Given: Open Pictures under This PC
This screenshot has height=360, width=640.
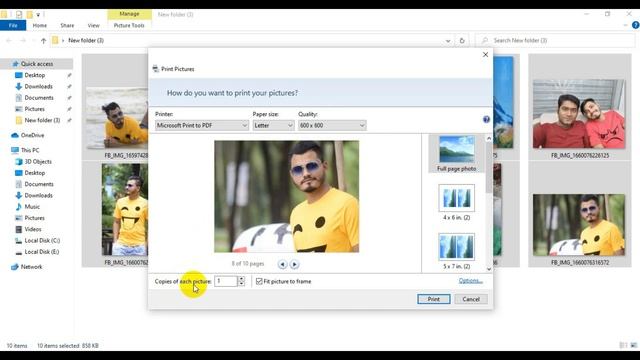Looking at the screenshot, I should coord(34,218).
